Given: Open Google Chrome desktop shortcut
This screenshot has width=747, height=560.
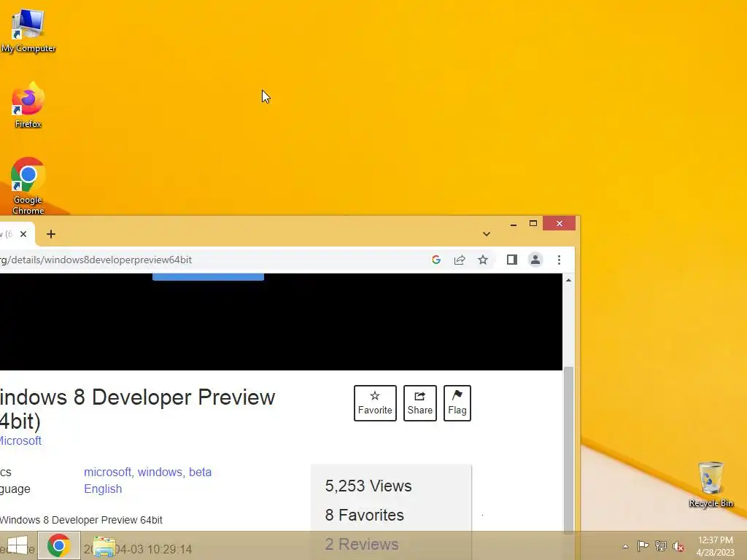Looking at the screenshot, I should click(28, 186).
